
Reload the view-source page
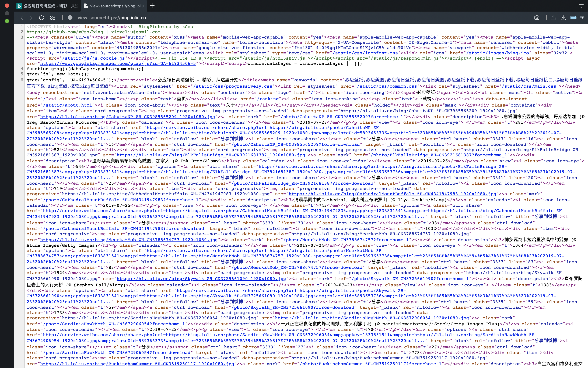click(41, 18)
